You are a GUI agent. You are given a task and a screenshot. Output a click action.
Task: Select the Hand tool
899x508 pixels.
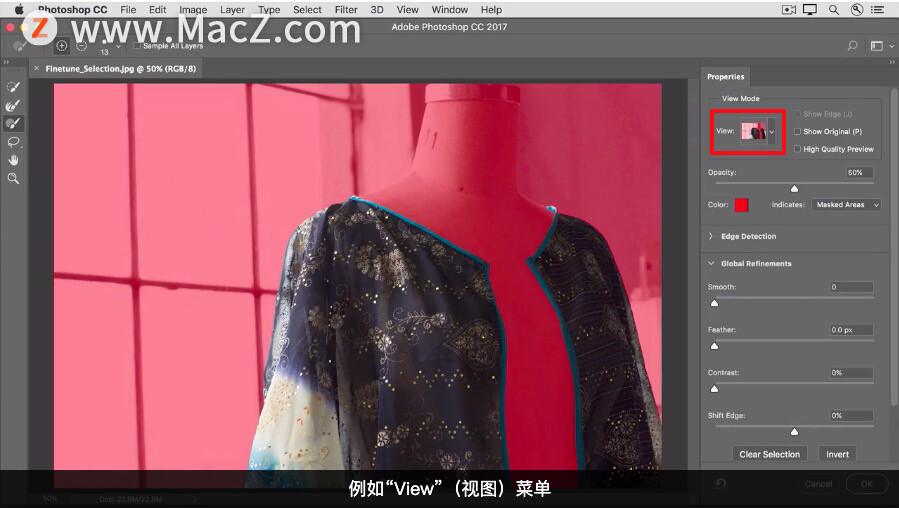[13, 160]
